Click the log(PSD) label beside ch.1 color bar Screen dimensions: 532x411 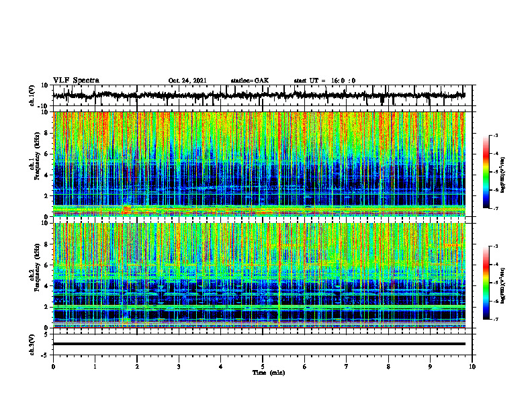pos(502,175)
